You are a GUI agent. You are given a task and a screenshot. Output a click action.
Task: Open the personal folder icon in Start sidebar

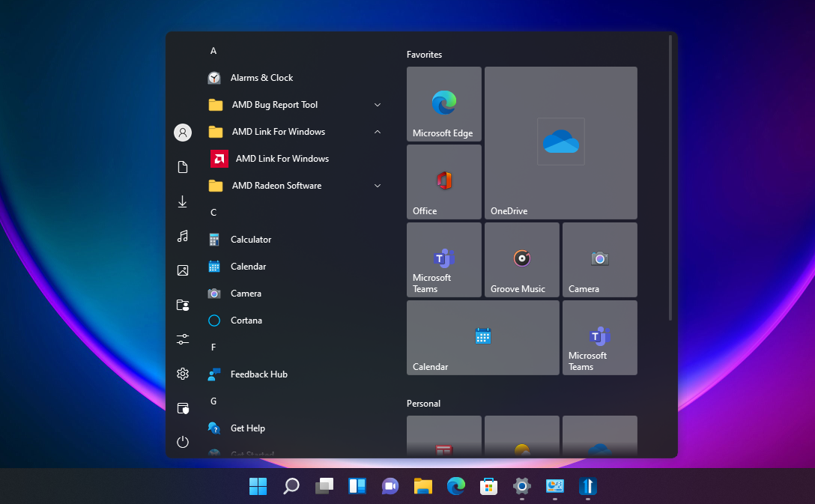(183, 305)
